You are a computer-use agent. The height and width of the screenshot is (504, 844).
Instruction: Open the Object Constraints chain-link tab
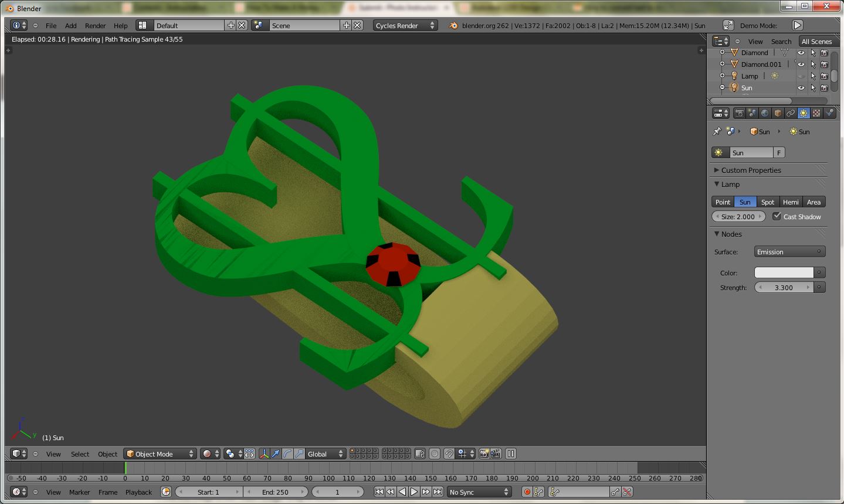pyautogui.click(x=791, y=113)
